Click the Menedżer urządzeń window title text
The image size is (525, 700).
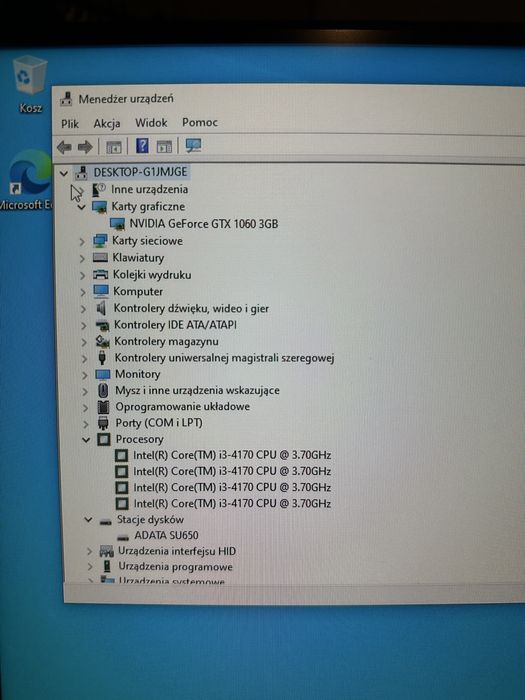click(126, 99)
